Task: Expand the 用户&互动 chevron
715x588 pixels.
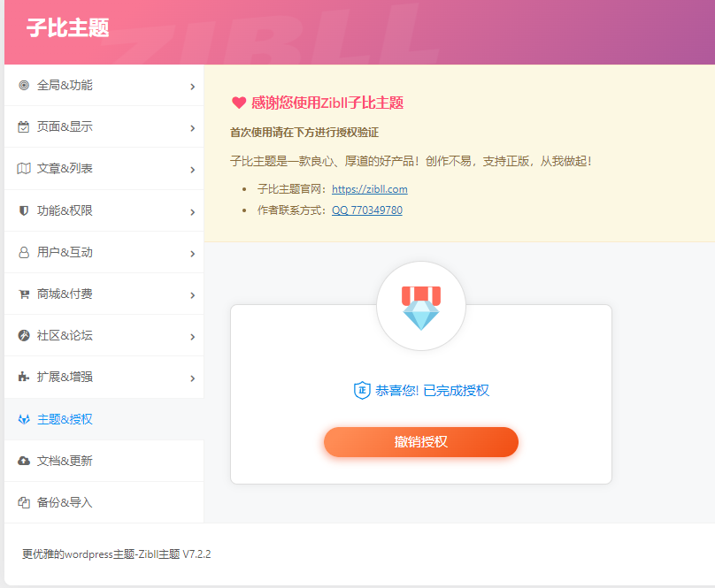Action: tap(193, 254)
